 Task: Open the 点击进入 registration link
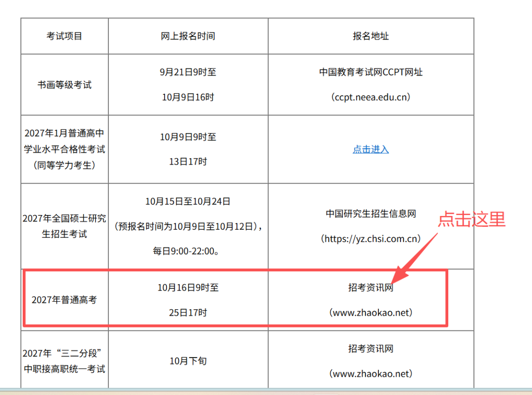pyautogui.click(x=370, y=149)
